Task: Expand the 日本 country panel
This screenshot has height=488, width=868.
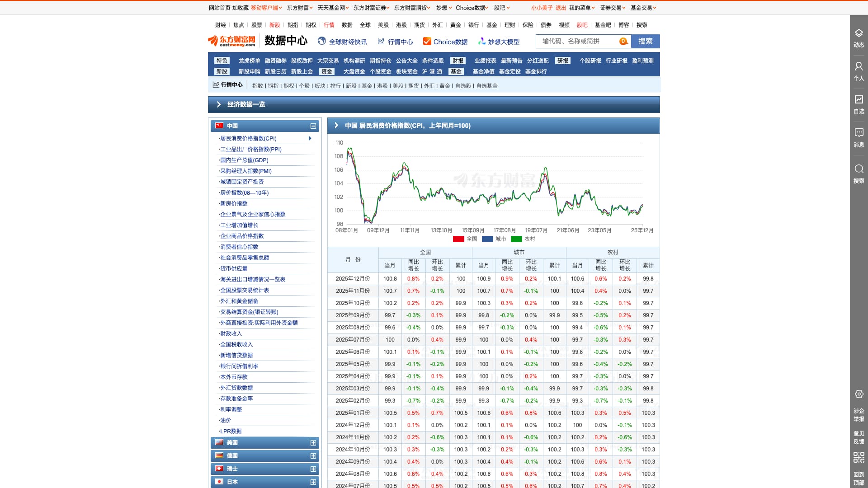Action: 313,482
